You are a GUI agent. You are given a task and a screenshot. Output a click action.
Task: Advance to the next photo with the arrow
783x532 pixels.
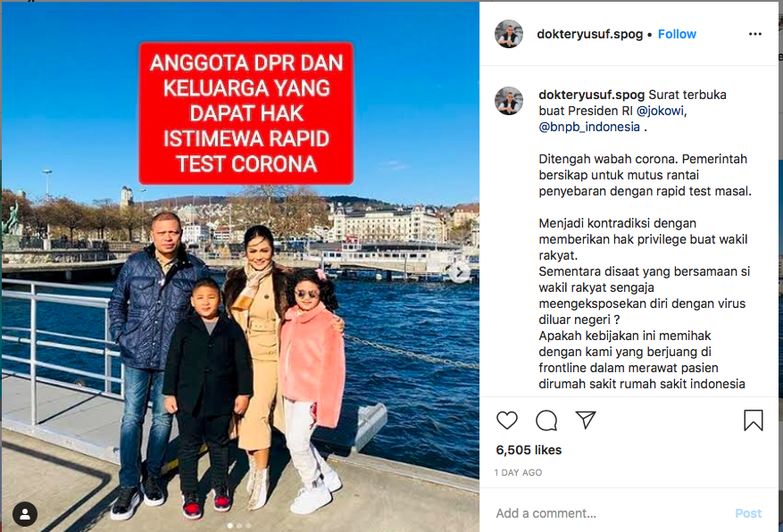459,272
